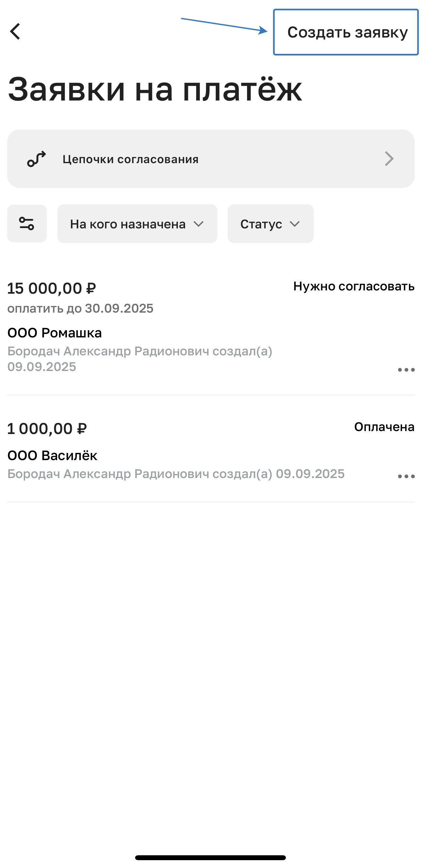
Task: Open the Цепочки согласования label
Action: pos(131,159)
